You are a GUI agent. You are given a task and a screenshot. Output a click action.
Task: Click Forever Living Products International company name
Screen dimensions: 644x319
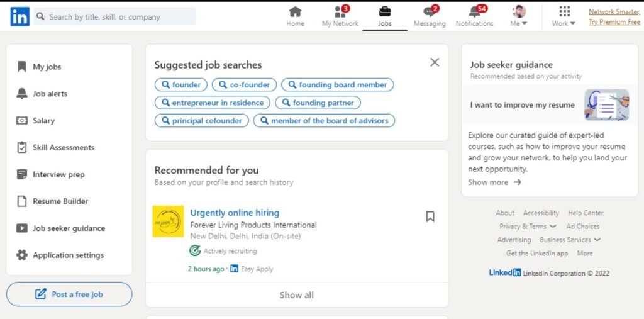point(253,225)
